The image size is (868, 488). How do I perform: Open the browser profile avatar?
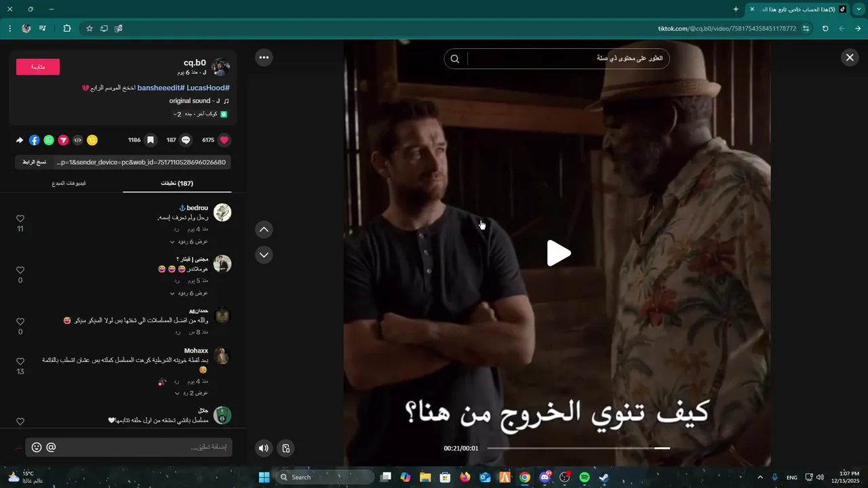coord(26,28)
